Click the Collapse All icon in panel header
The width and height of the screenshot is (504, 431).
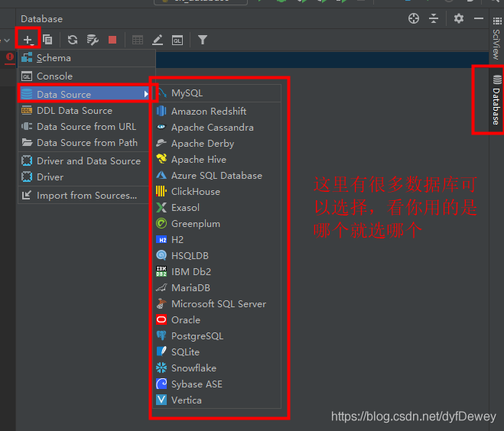[x=434, y=18]
